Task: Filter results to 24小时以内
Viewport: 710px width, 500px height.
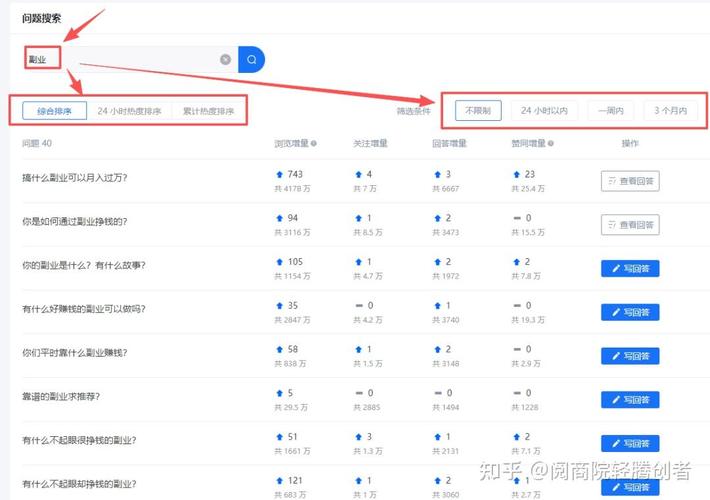Action: coord(545,110)
